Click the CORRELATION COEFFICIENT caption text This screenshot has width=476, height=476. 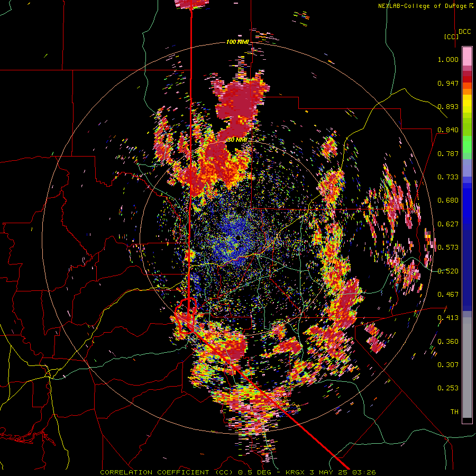[x=238, y=472]
